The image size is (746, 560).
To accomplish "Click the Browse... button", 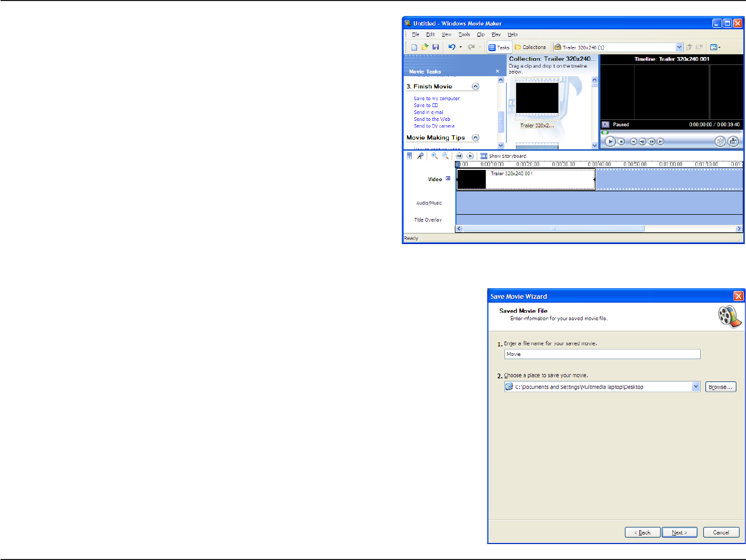I will (x=720, y=387).
